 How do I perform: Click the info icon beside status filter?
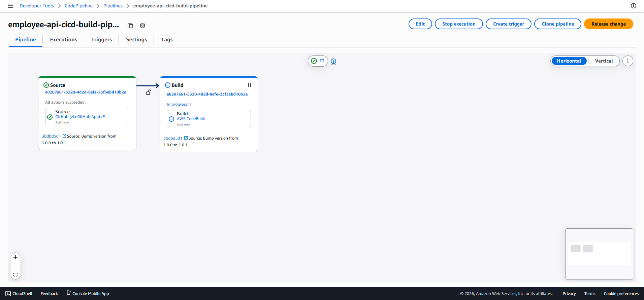pos(333,61)
